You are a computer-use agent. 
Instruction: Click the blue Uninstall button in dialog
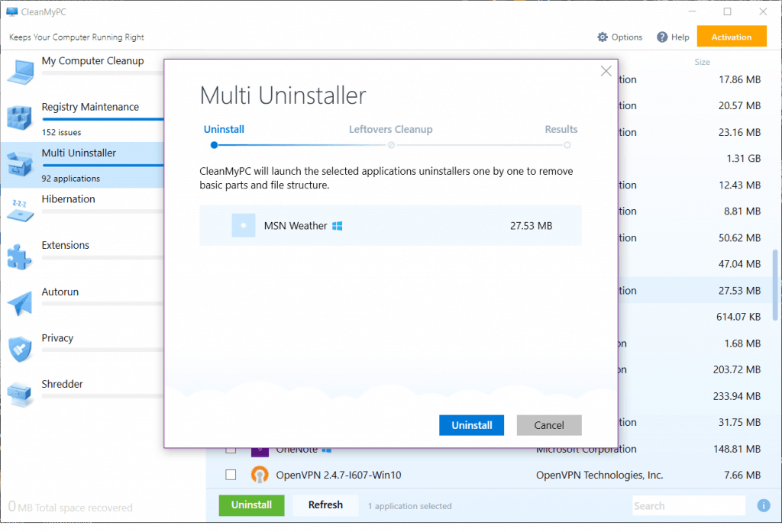471,425
